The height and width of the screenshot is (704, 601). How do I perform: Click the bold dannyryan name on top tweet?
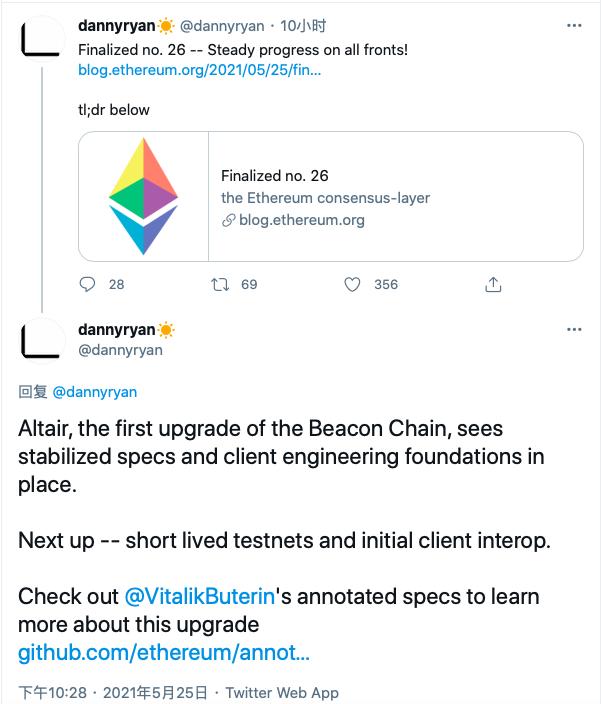click(x=117, y=26)
